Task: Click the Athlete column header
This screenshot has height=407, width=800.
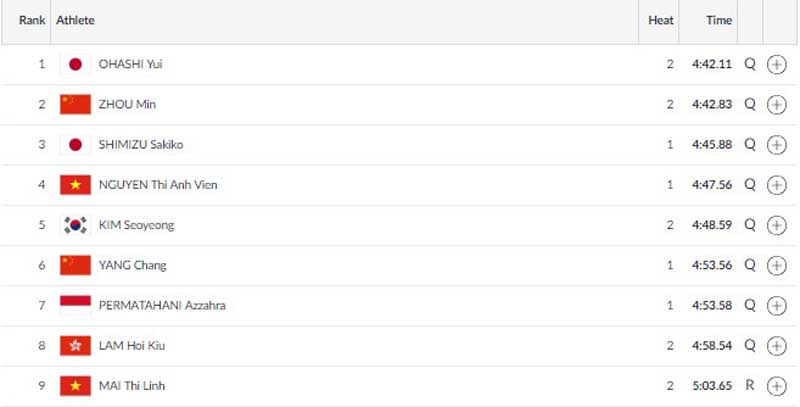Action: point(76,20)
